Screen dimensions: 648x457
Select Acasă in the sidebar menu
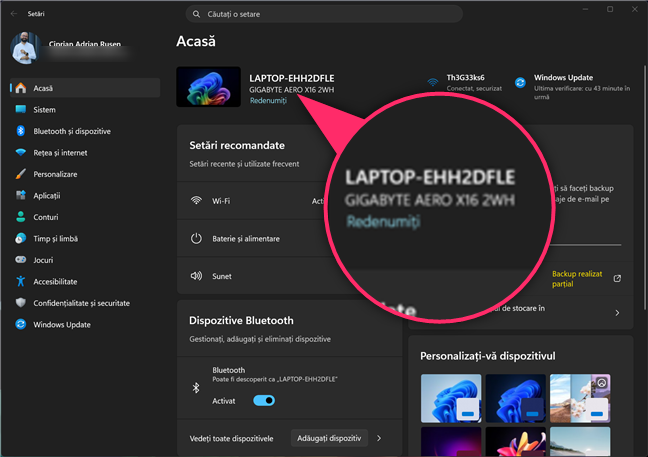(85, 88)
